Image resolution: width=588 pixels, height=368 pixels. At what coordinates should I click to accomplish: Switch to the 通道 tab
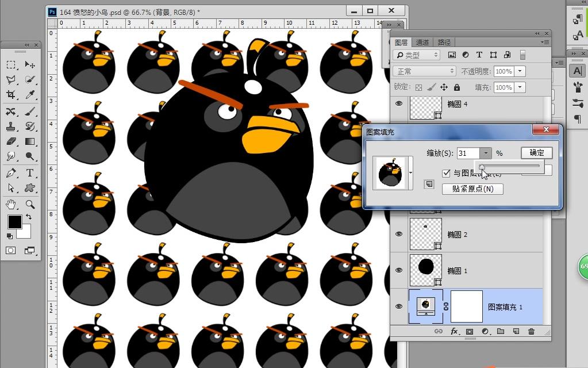(422, 43)
